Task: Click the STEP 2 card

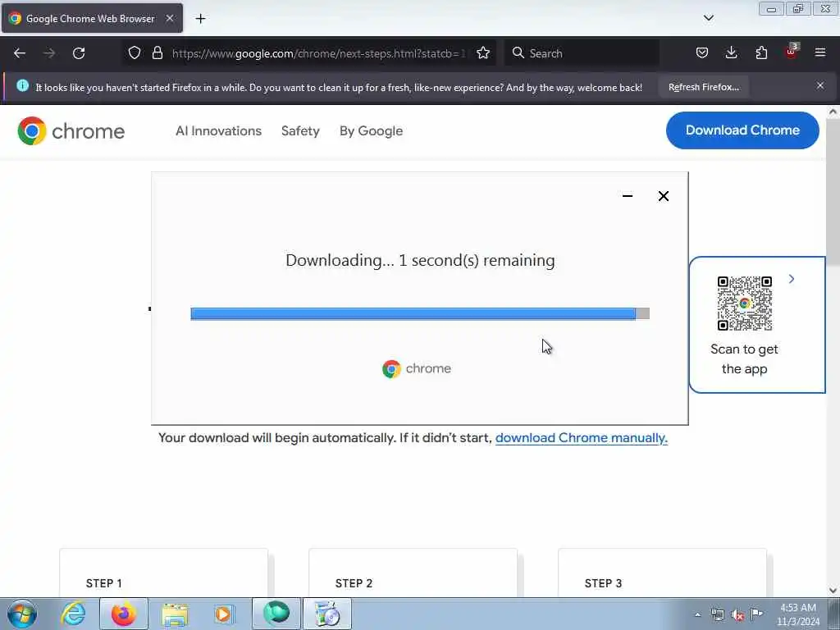Action: pos(413,572)
